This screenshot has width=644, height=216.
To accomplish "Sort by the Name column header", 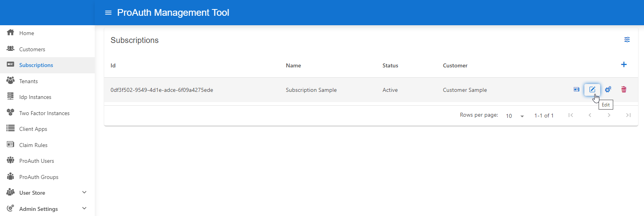I will point(293,65).
